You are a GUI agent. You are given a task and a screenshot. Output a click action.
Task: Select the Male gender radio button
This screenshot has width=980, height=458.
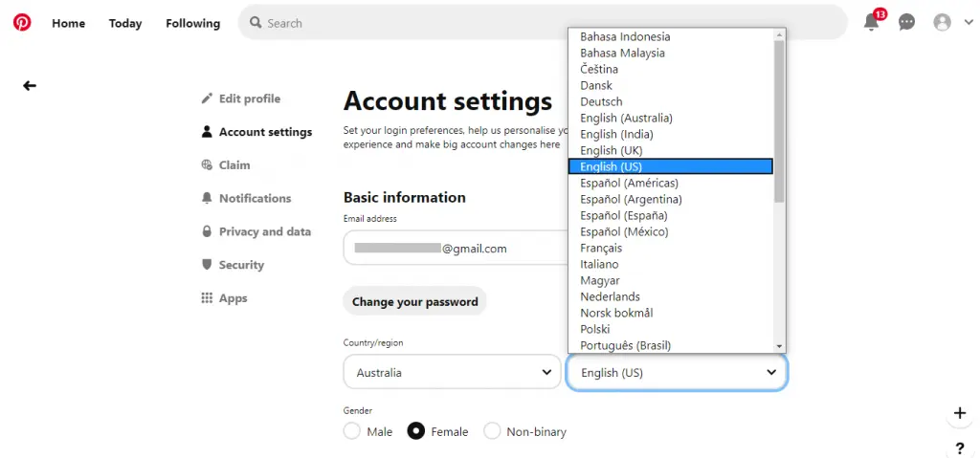[x=352, y=431]
